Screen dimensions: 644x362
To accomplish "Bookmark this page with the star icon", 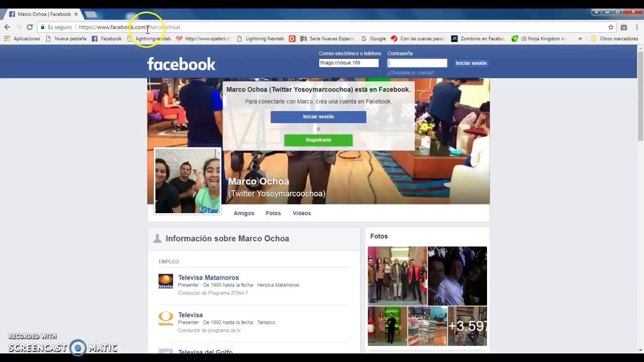I will [x=611, y=27].
